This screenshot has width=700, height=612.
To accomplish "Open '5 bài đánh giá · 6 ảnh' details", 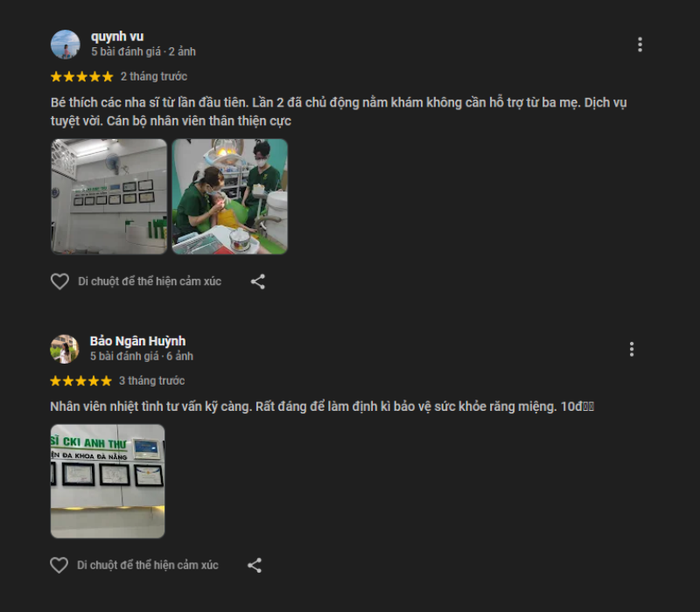I will [x=142, y=357].
